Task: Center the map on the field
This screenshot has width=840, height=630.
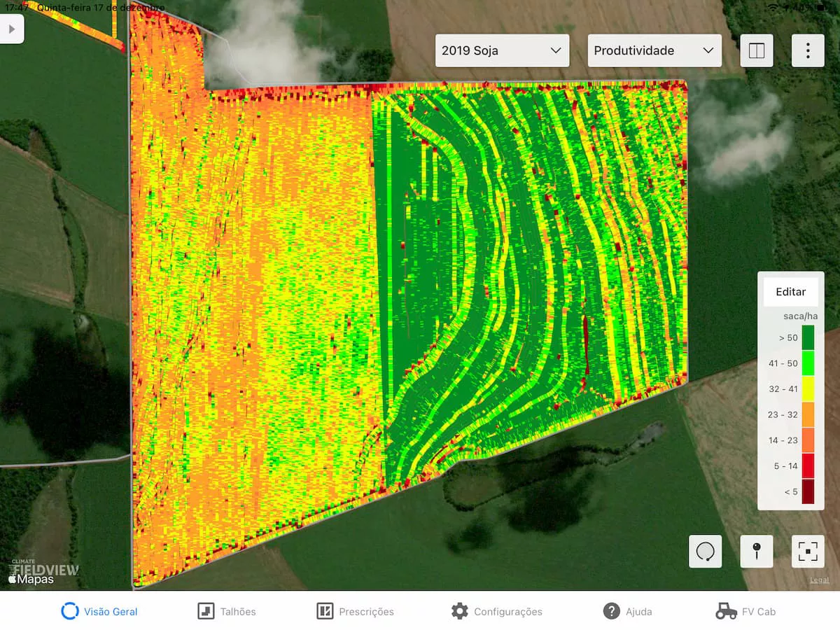Action: pyautogui.click(x=808, y=551)
